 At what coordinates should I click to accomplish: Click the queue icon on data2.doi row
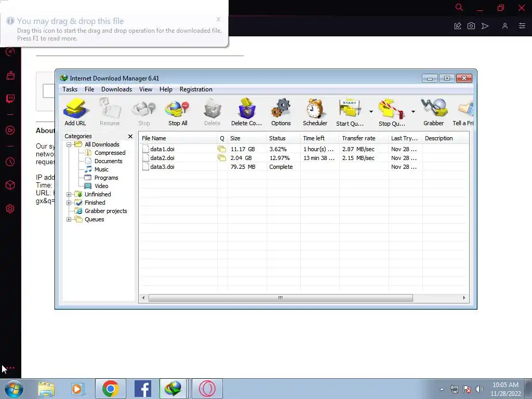tap(221, 158)
